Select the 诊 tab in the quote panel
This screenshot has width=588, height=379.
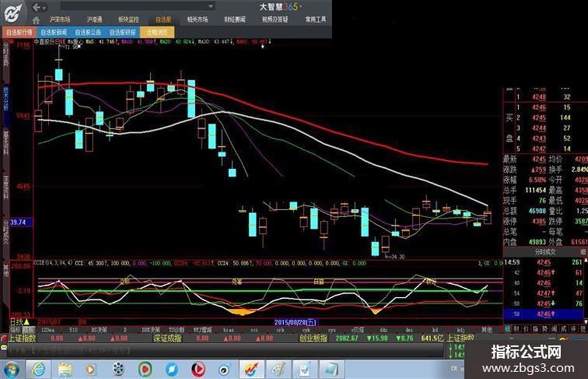tap(573, 329)
